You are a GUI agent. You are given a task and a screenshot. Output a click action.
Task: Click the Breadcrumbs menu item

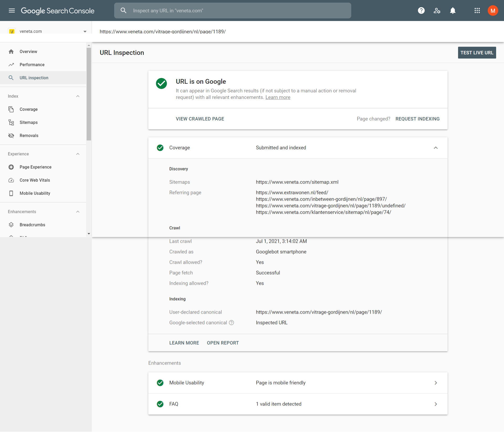click(x=32, y=224)
